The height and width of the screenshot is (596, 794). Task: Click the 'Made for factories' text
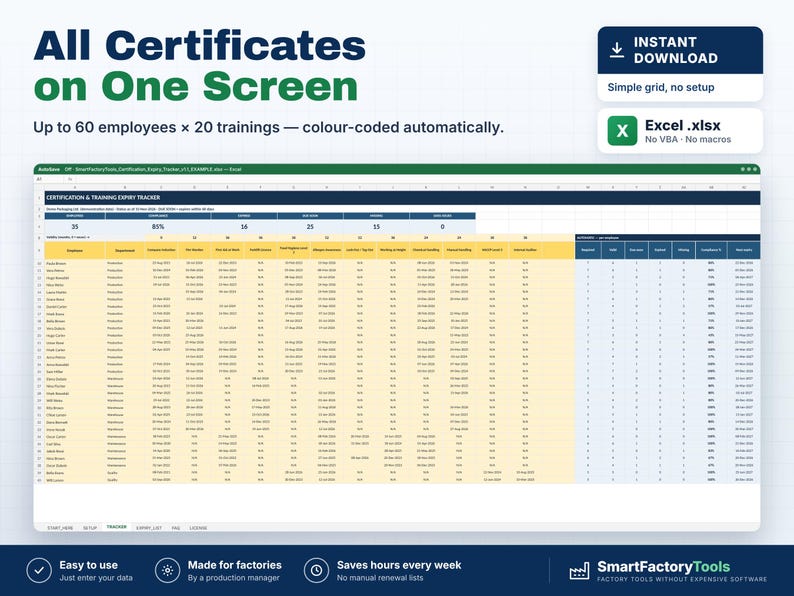tap(234, 565)
